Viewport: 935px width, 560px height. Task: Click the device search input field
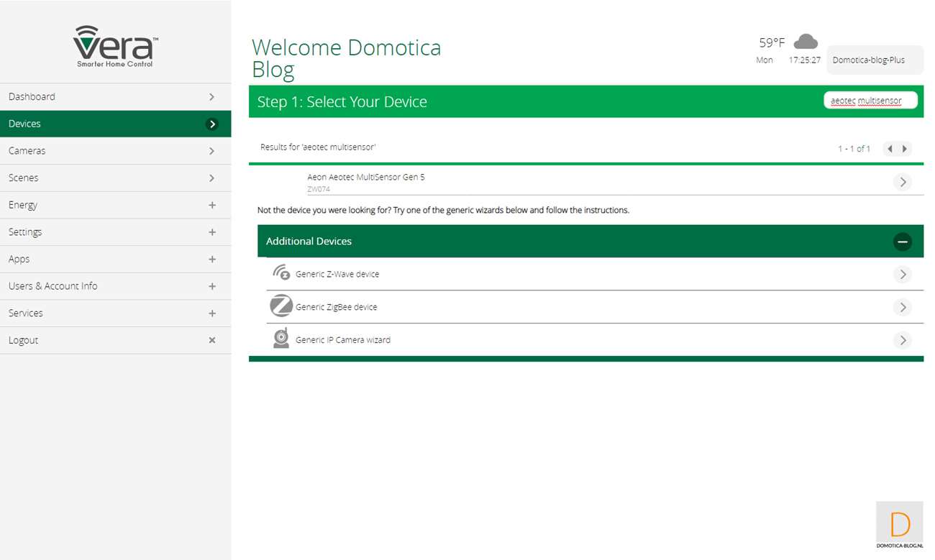[870, 101]
